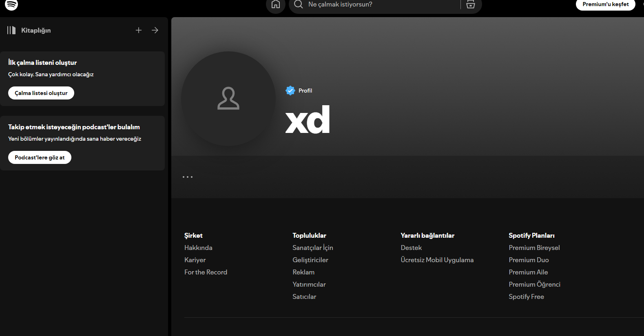
Task: Open the Geliştiriciler footer link
Action: click(310, 260)
